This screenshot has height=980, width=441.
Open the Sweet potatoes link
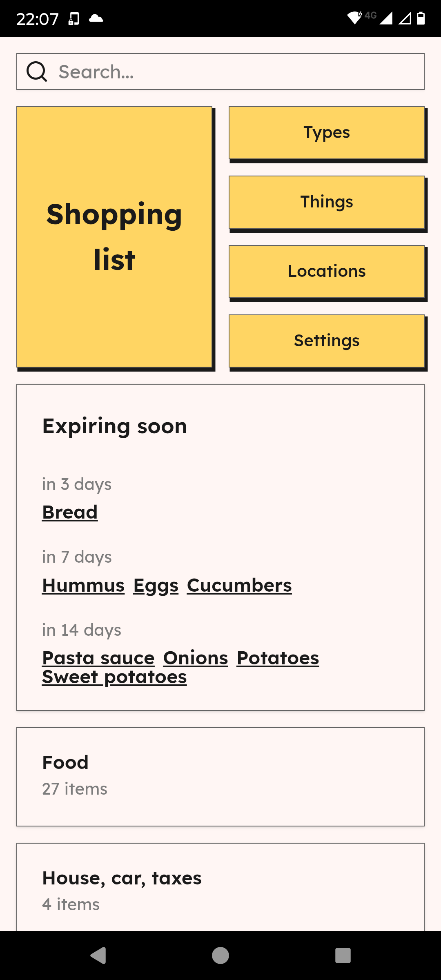(x=114, y=677)
